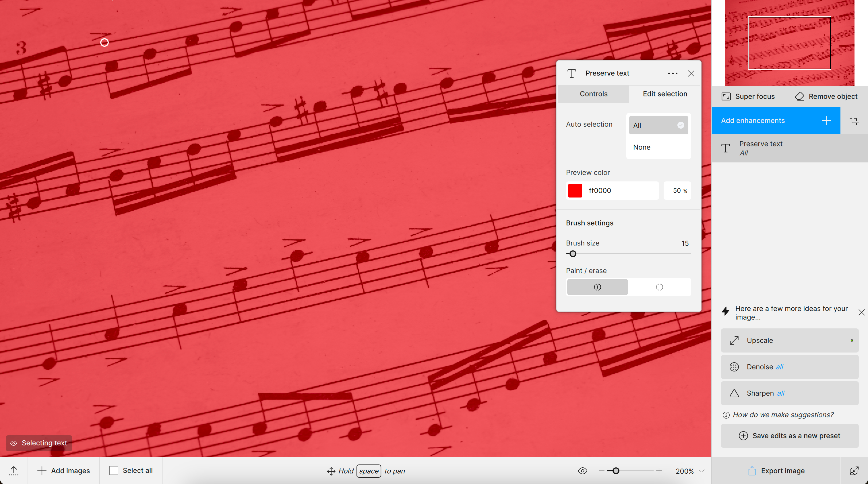Open the three-dot Preserve text menu

(x=672, y=73)
